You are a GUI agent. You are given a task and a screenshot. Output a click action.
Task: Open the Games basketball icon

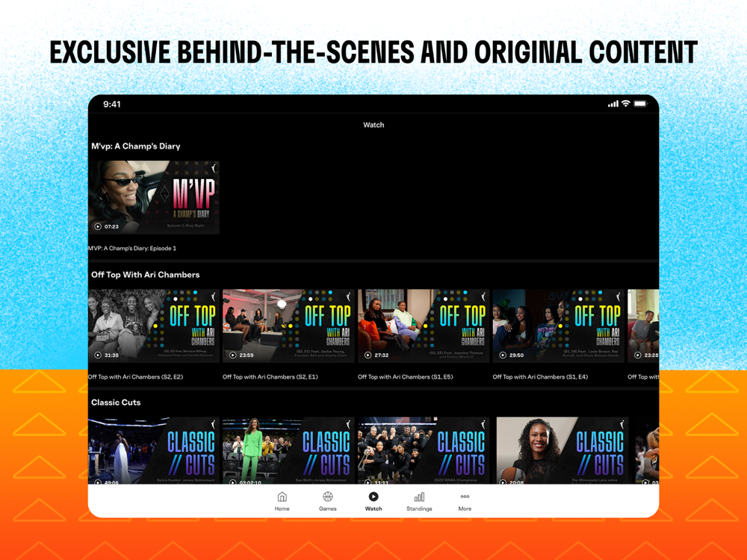click(x=328, y=497)
